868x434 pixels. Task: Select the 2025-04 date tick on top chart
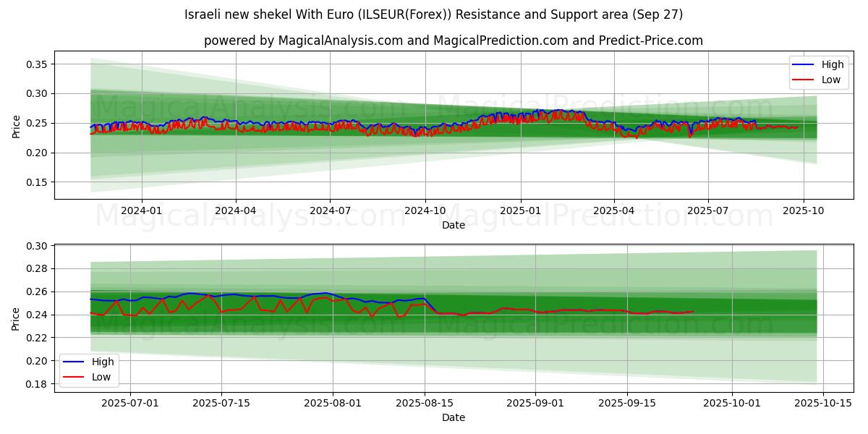click(613, 210)
